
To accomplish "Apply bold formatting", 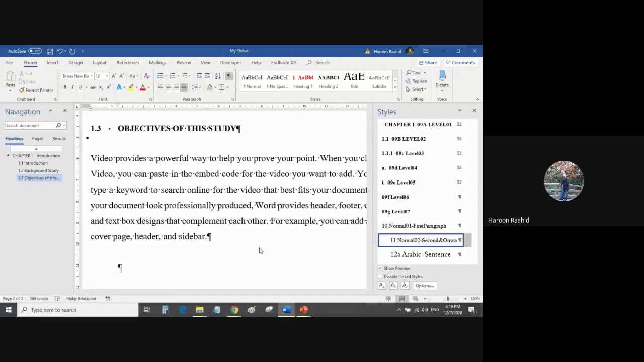I will click(65, 87).
